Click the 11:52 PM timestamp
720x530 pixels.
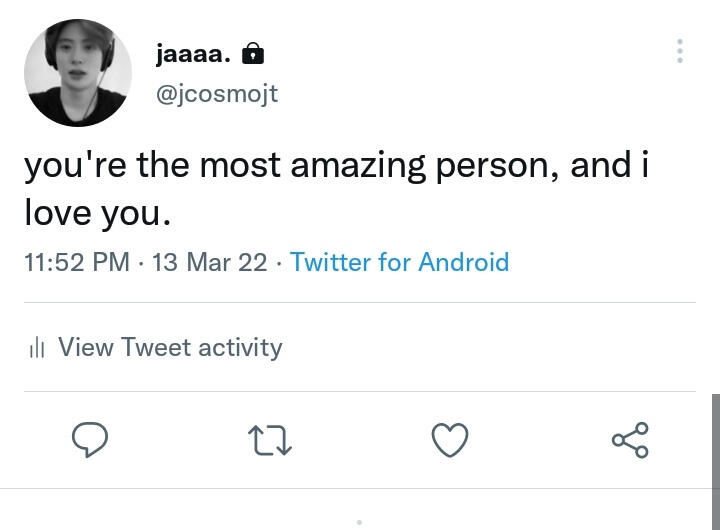[x=77, y=262]
